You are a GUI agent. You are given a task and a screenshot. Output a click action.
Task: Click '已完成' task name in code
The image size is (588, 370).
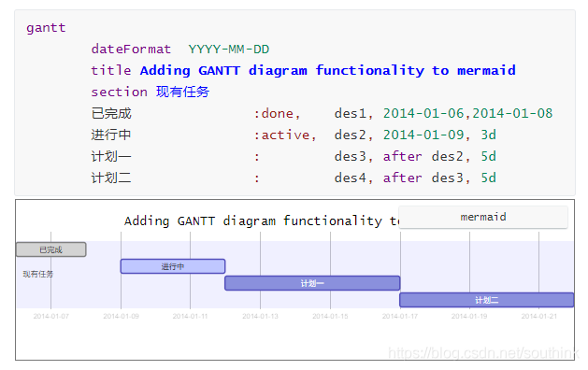click(111, 113)
